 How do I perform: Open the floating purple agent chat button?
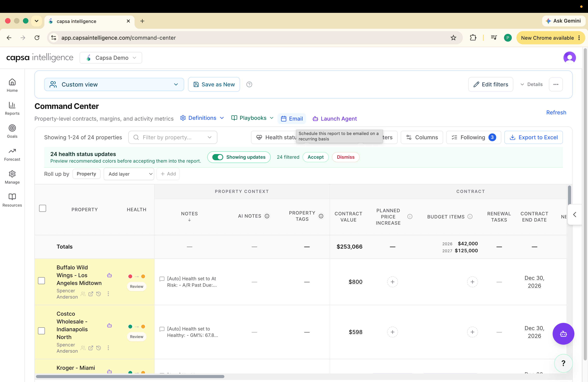click(x=563, y=334)
